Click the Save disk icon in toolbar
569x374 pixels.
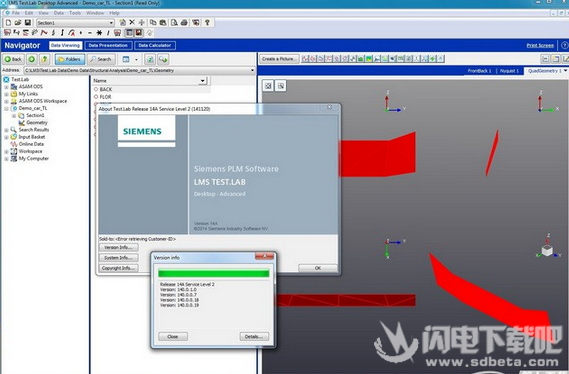point(28,22)
